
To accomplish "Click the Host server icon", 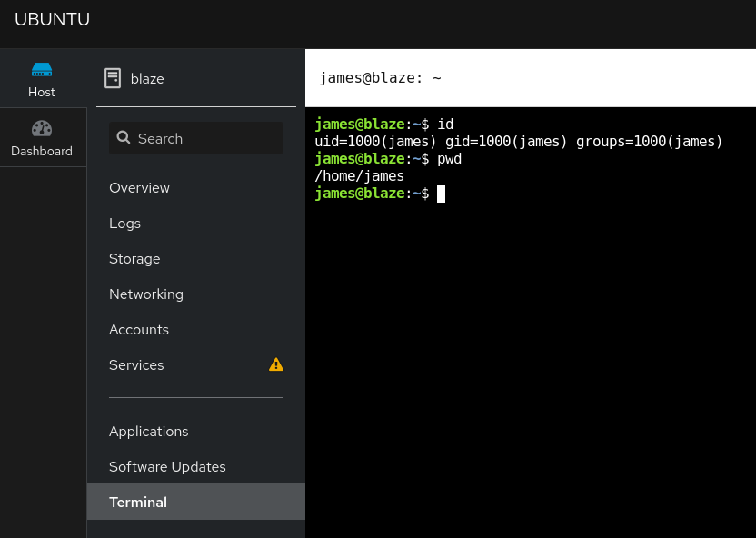I will (42, 69).
